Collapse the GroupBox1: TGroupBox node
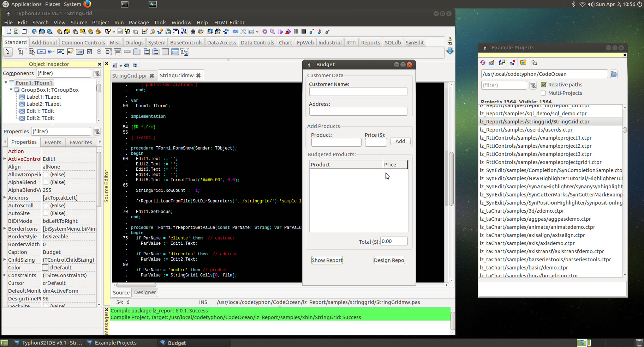The height and width of the screenshot is (347, 644). coord(11,90)
